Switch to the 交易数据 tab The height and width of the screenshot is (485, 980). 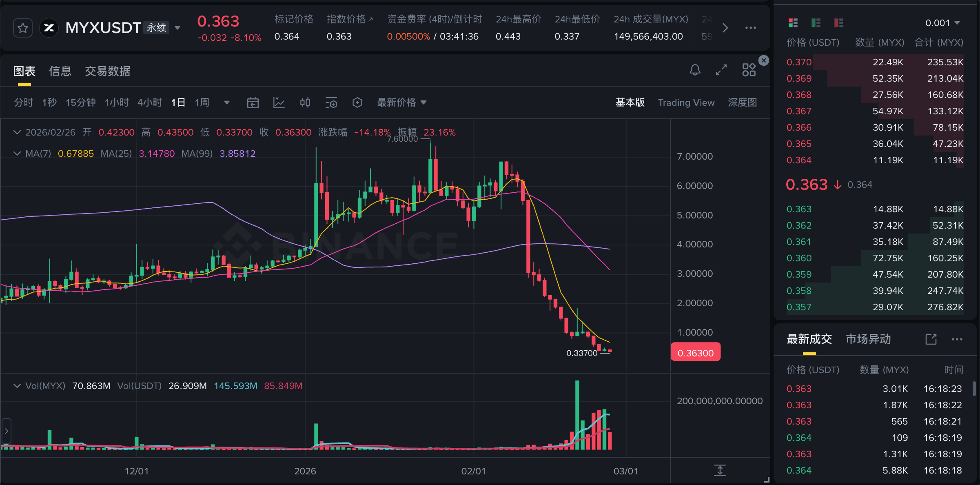click(107, 71)
